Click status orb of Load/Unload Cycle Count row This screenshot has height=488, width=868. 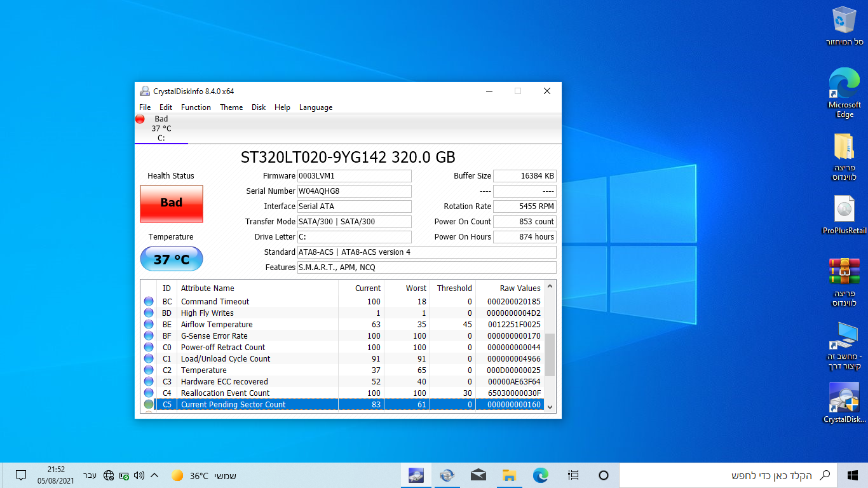(149, 358)
